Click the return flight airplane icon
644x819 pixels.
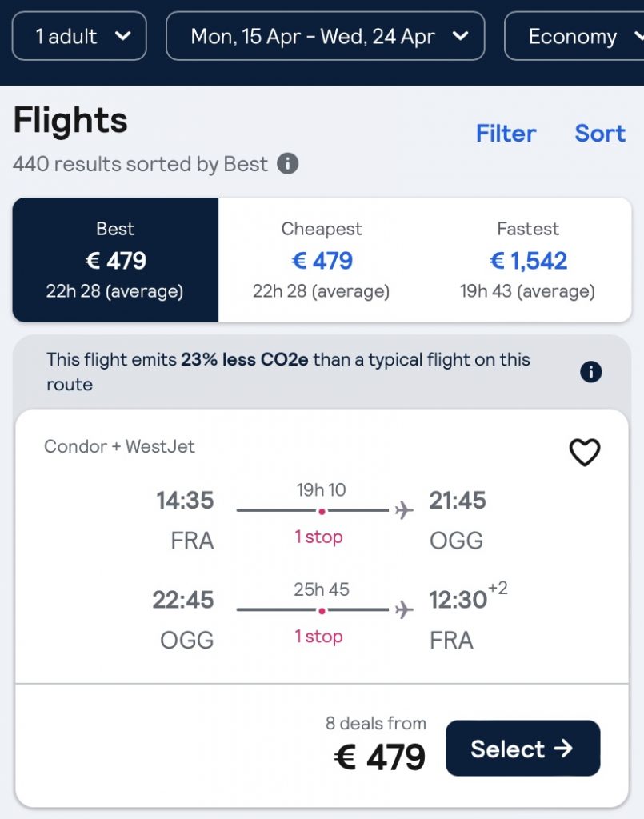coord(404,609)
